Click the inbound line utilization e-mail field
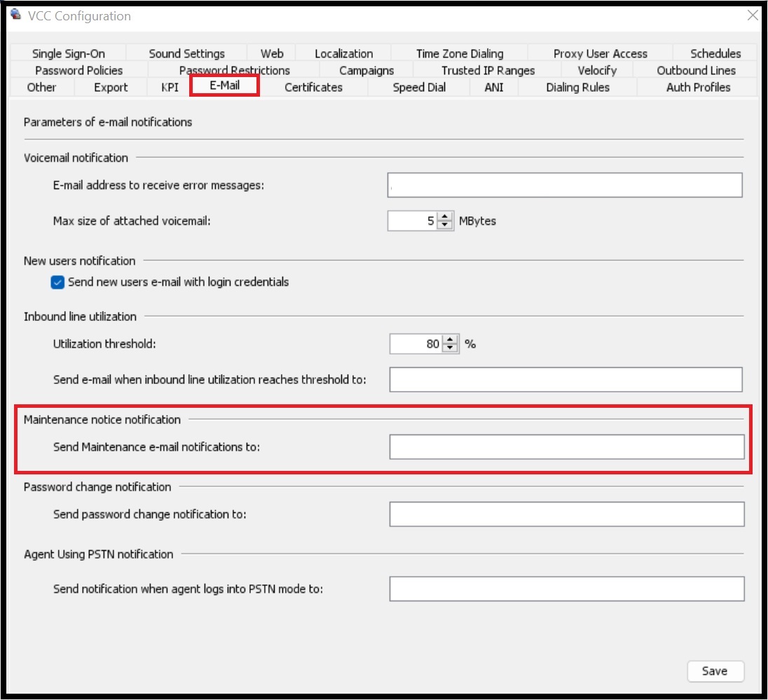 pyautogui.click(x=565, y=380)
